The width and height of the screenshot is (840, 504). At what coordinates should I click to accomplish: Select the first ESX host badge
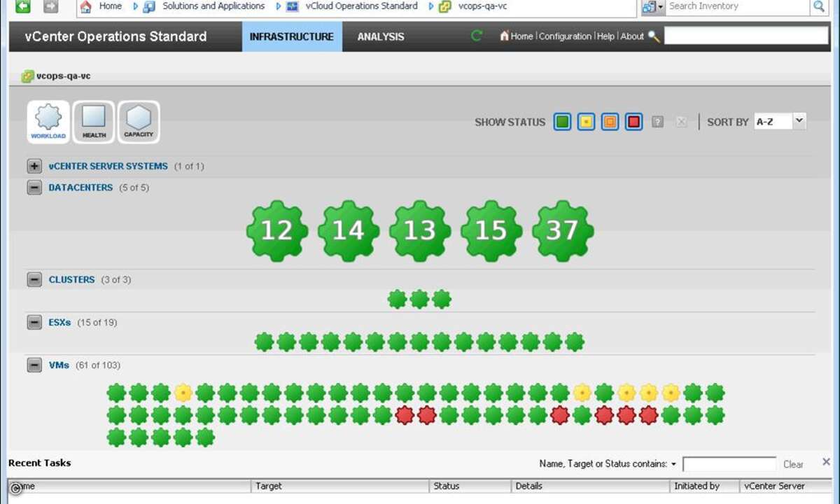264,342
